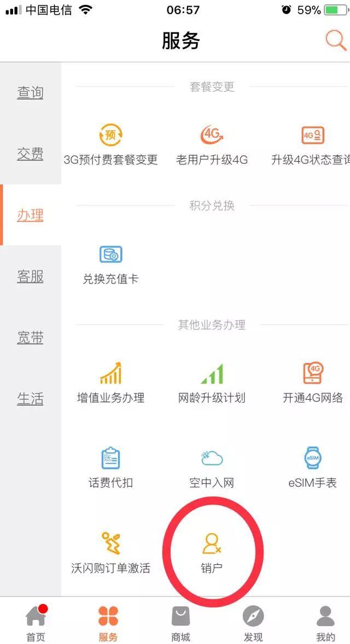This screenshot has width=350, height=644.
Task: Open 升级4G状态查询 icon
Action: [313, 135]
